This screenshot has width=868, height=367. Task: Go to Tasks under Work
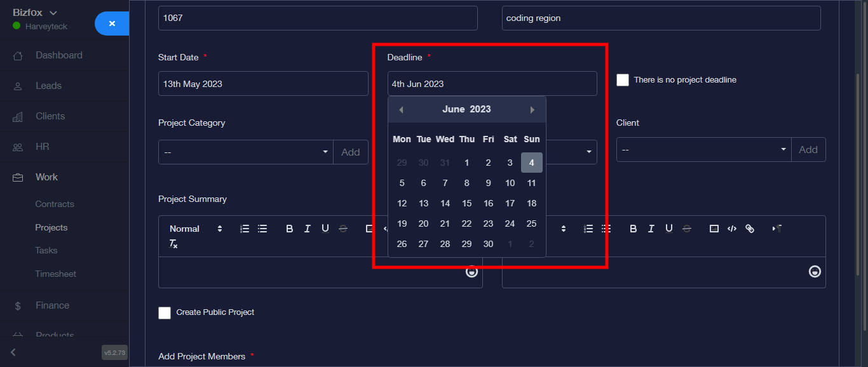[46, 251]
